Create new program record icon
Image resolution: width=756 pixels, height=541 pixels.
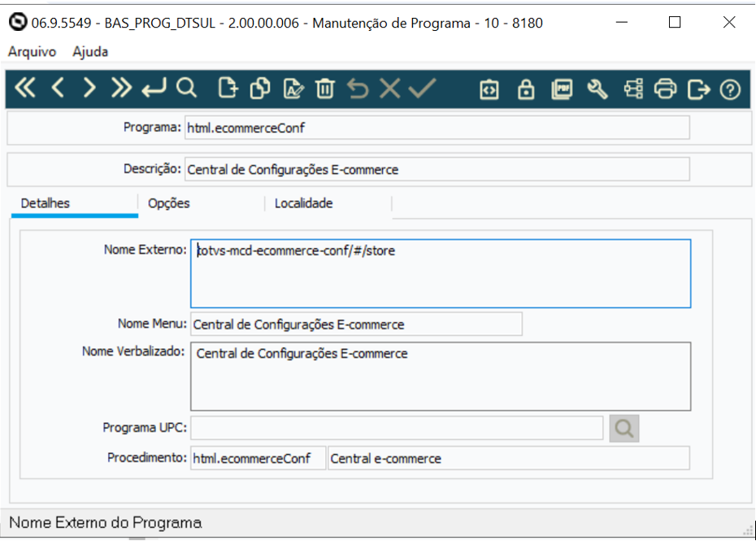(228, 89)
